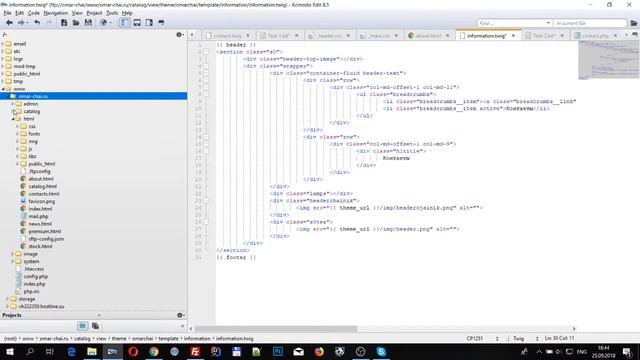Select favicon.png in file tree
The image size is (640, 360).
coord(41,201)
